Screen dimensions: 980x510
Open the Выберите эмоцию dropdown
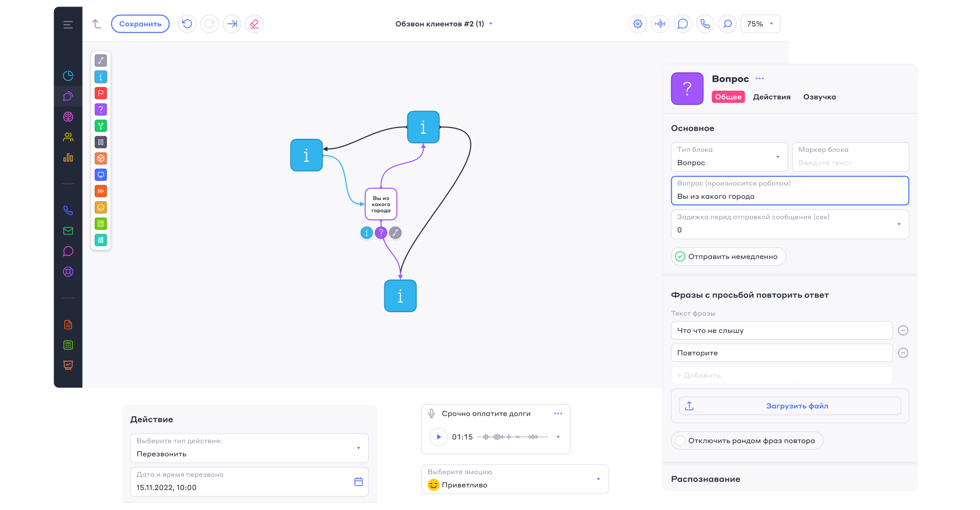click(514, 479)
